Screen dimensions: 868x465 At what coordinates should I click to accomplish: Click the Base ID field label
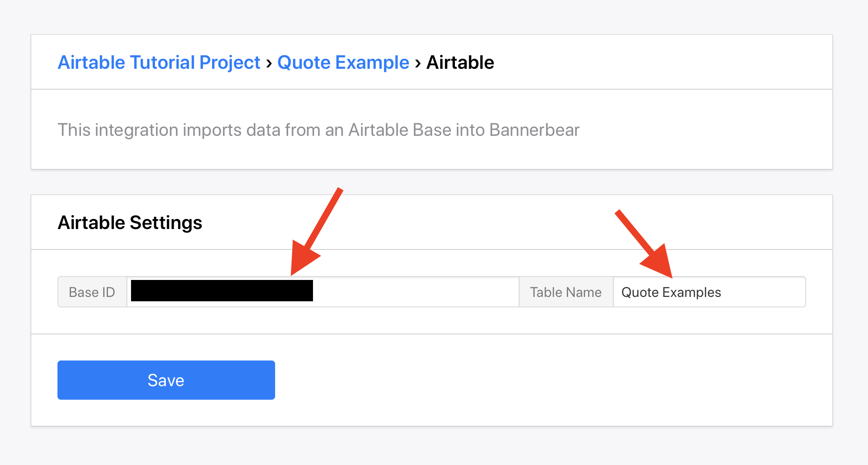[x=92, y=292]
